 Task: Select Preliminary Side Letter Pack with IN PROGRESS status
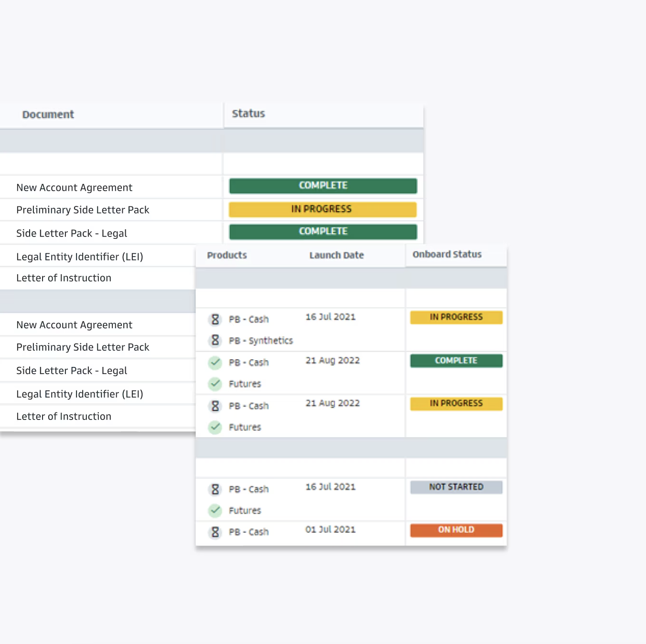83,210
